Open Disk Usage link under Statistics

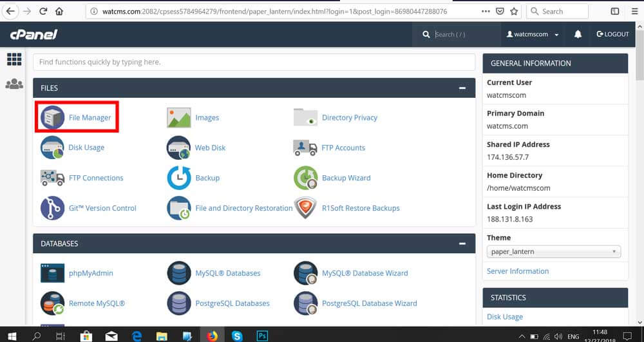tap(505, 316)
